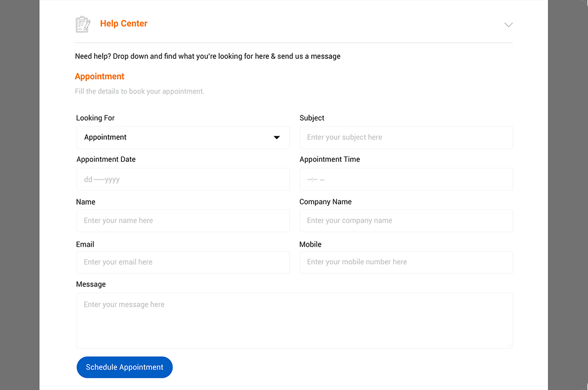This screenshot has width=588, height=390.
Task: Click into the Mobile number field
Action: (x=406, y=262)
